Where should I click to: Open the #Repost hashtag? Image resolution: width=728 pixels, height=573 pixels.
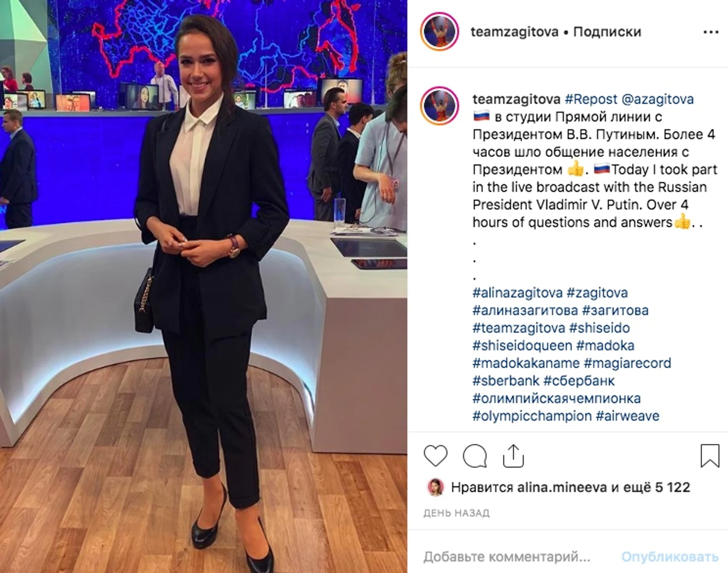(x=590, y=99)
